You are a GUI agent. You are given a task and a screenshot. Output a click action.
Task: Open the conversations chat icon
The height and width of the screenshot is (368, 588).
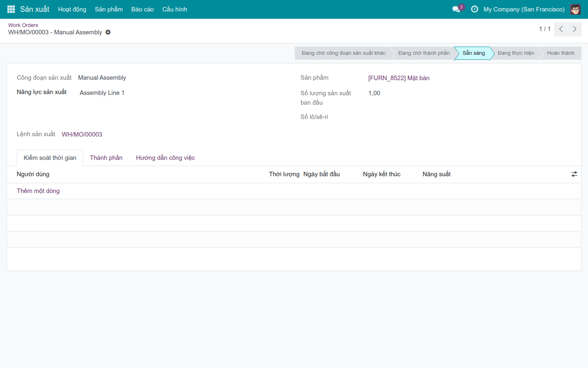[x=456, y=9]
